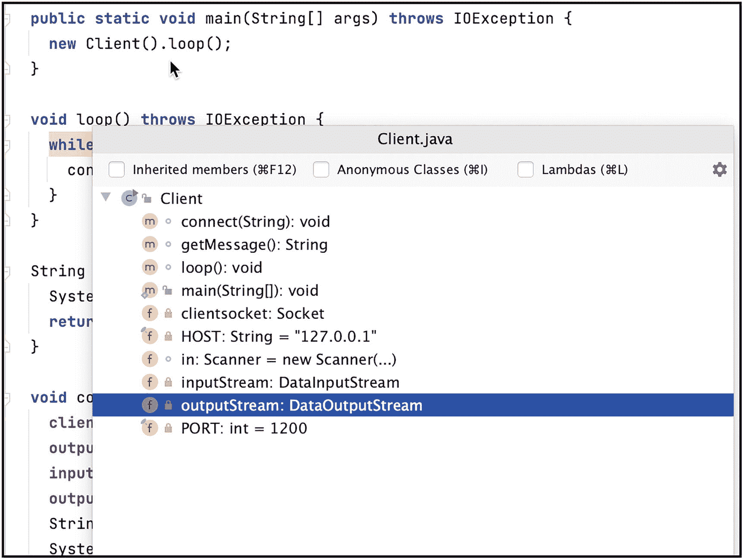The image size is (744, 560).
Task: Click the highlighted 'while' keyword
Action: [71, 144]
